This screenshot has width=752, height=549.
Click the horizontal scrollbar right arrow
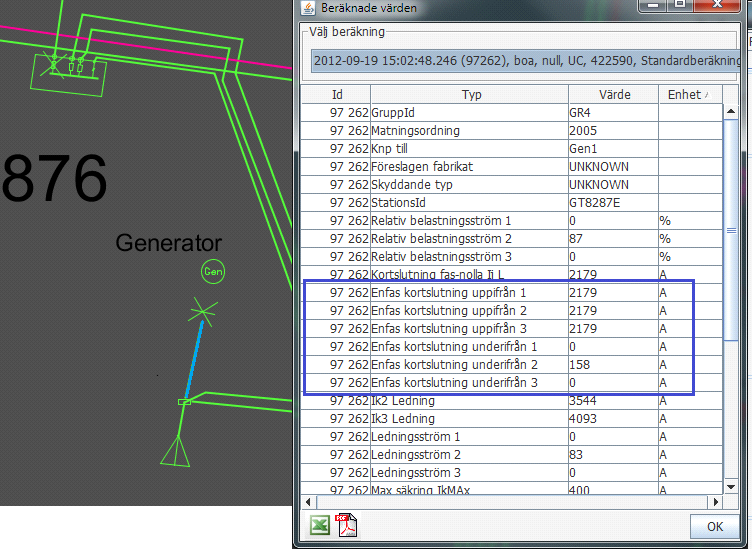pyautogui.click(x=715, y=502)
